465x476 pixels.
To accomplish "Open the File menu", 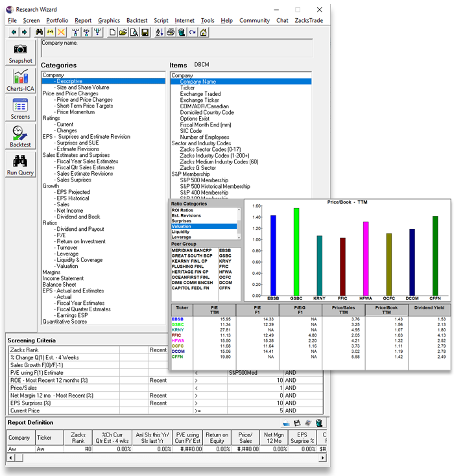I will point(12,21).
